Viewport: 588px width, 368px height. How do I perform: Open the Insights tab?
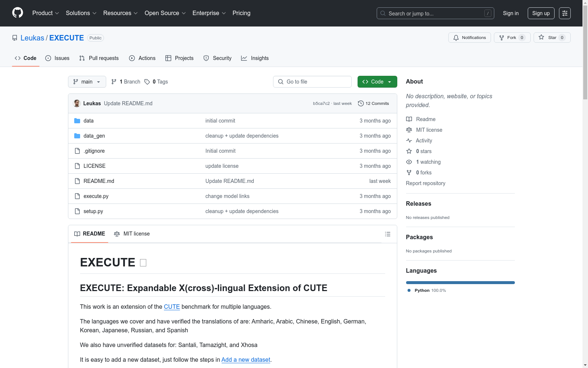(x=255, y=58)
